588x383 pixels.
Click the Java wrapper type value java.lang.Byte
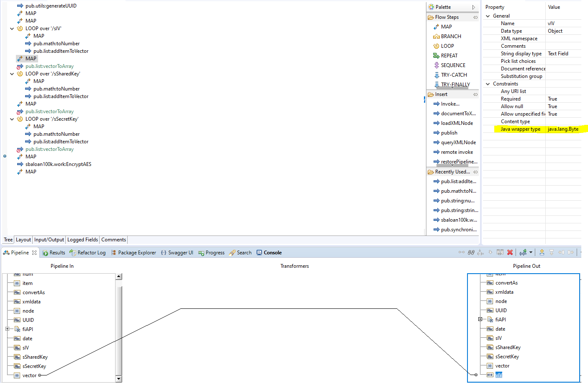click(x=563, y=129)
